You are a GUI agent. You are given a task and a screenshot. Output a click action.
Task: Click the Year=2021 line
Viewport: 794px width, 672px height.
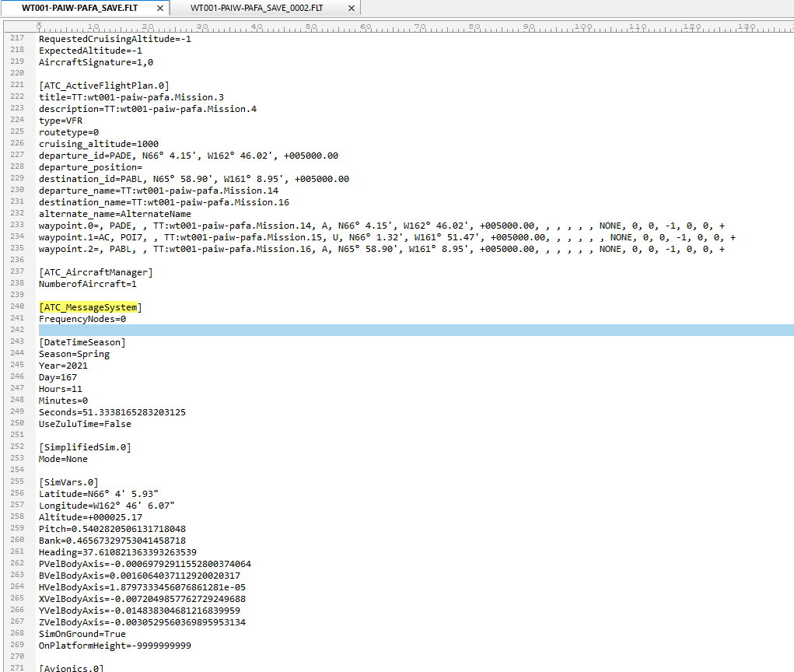pyautogui.click(x=63, y=366)
